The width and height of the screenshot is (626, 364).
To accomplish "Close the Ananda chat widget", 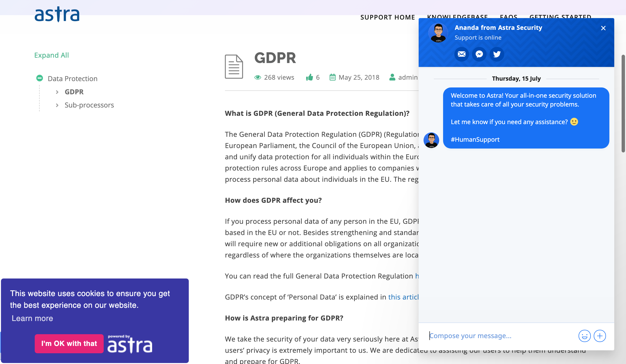I will pyautogui.click(x=603, y=28).
